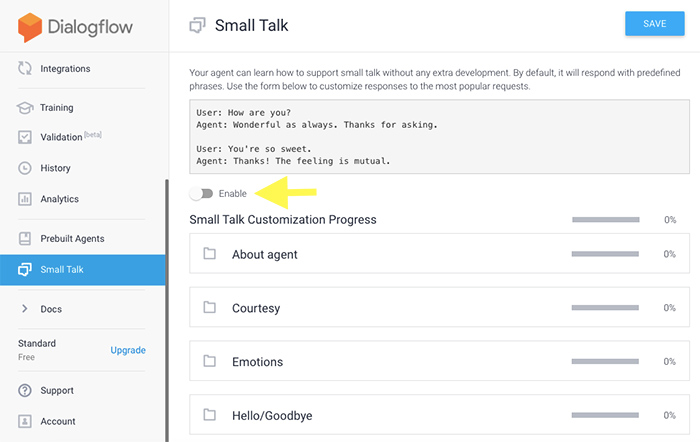Select the Validation checkmark icon
The image size is (700, 442).
pos(25,137)
